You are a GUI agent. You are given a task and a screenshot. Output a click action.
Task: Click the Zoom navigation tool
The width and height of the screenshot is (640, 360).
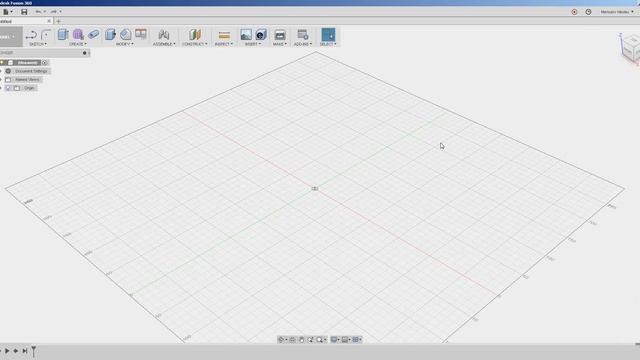click(x=311, y=340)
